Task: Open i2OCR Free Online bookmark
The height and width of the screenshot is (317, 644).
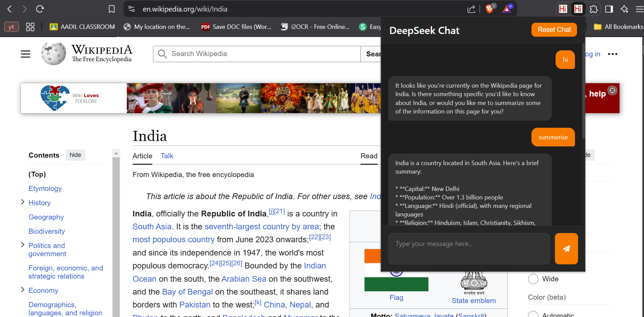Action: [x=315, y=27]
